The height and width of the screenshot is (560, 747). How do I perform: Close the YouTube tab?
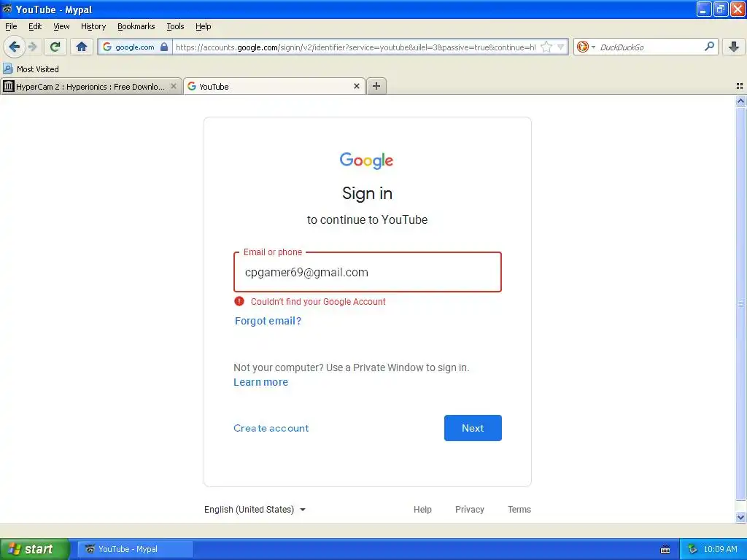click(356, 86)
